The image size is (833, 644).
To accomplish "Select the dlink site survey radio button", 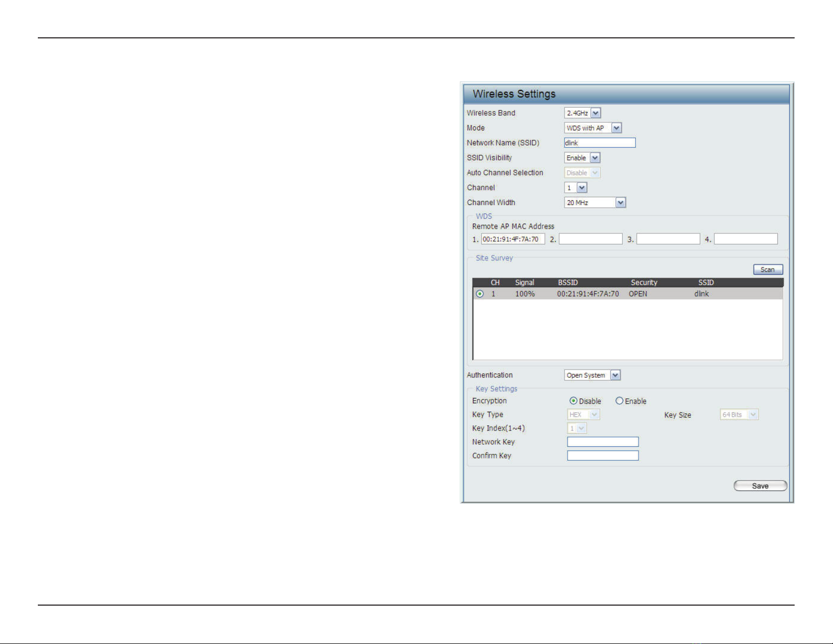I will click(480, 294).
